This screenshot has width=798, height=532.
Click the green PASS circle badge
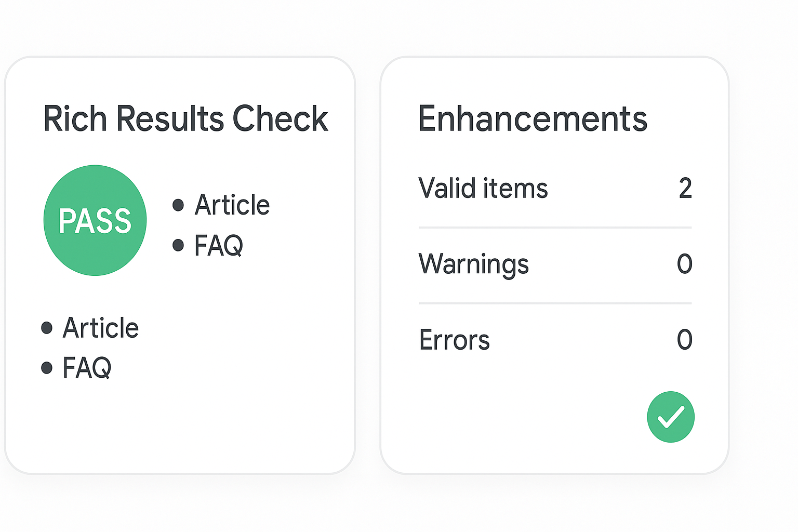[x=95, y=220]
